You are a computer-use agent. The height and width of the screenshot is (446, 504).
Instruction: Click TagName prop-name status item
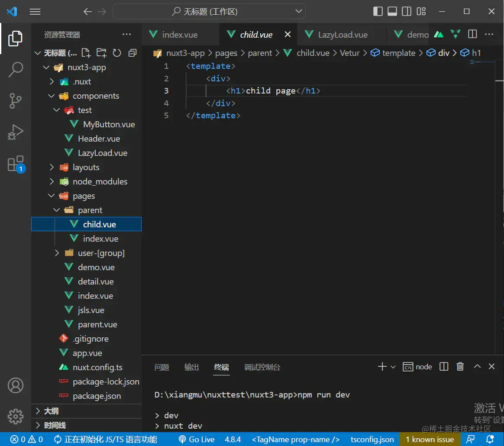(x=295, y=439)
